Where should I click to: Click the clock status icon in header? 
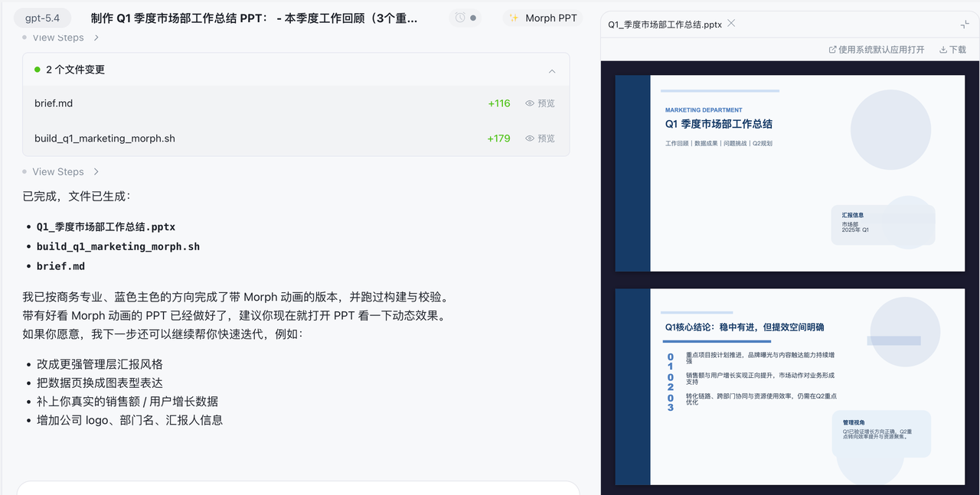pos(460,18)
